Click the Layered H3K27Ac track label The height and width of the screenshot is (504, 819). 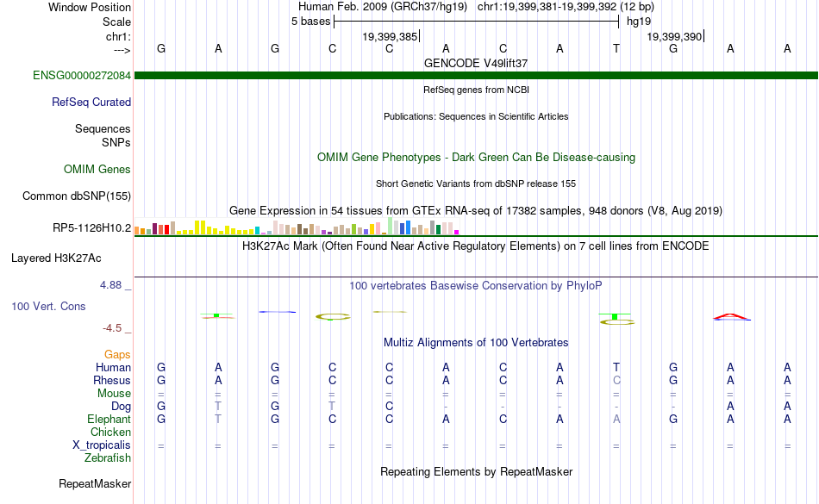coord(56,258)
